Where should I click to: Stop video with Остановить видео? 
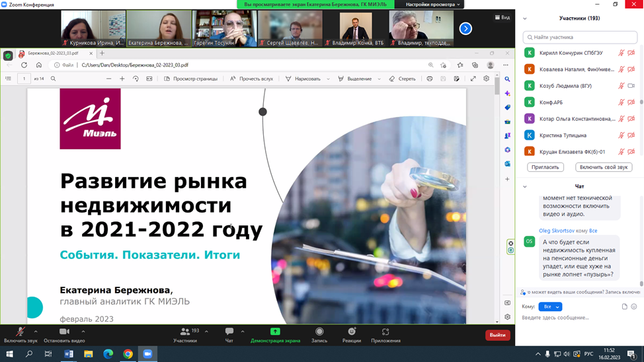tap(64, 332)
